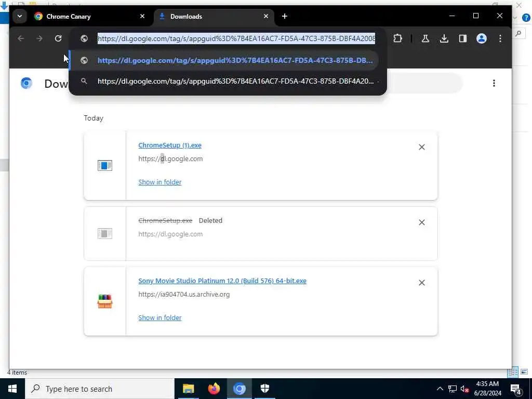
Task: Open the downloads toolbar icon
Action: click(x=444, y=38)
